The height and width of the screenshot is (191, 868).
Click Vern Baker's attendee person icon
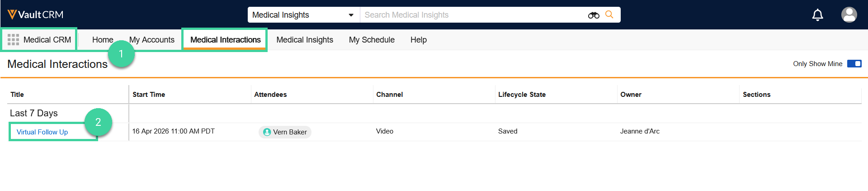(x=267, y=132)
